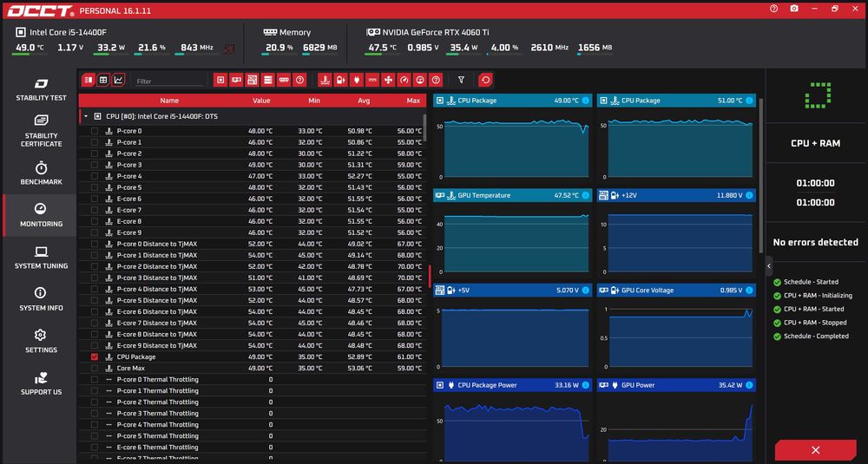Select the E-core 8 temperature row

[253, 221]
